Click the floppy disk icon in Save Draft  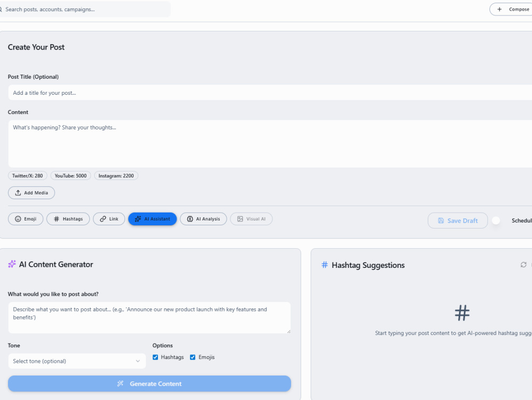[x=440, y=221]
